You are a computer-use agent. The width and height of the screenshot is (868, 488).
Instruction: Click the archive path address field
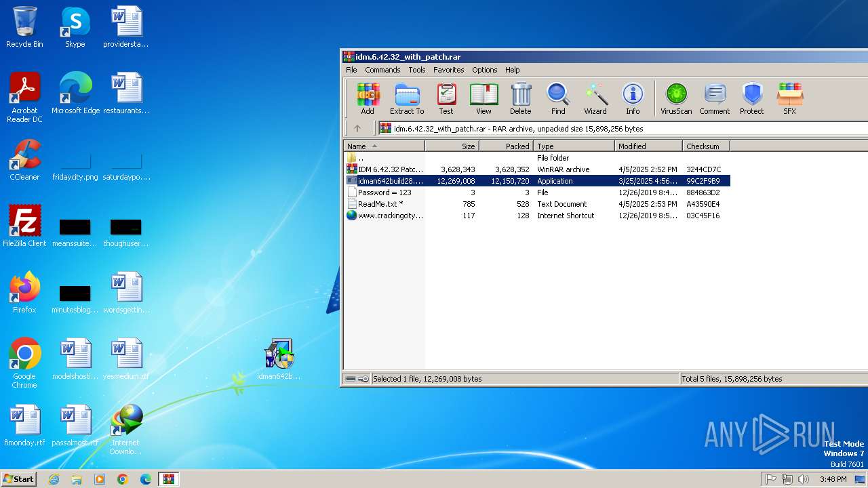click(x=623, y=128)
